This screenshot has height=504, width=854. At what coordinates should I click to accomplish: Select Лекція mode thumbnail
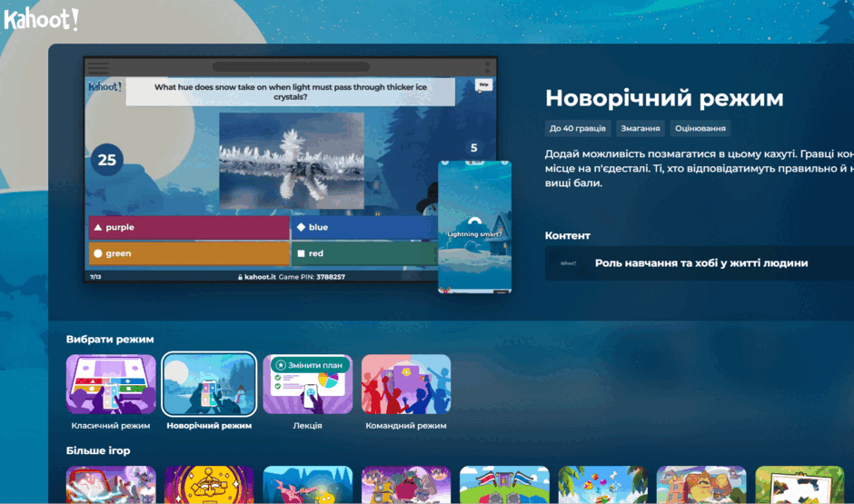[x=308, y=384]
